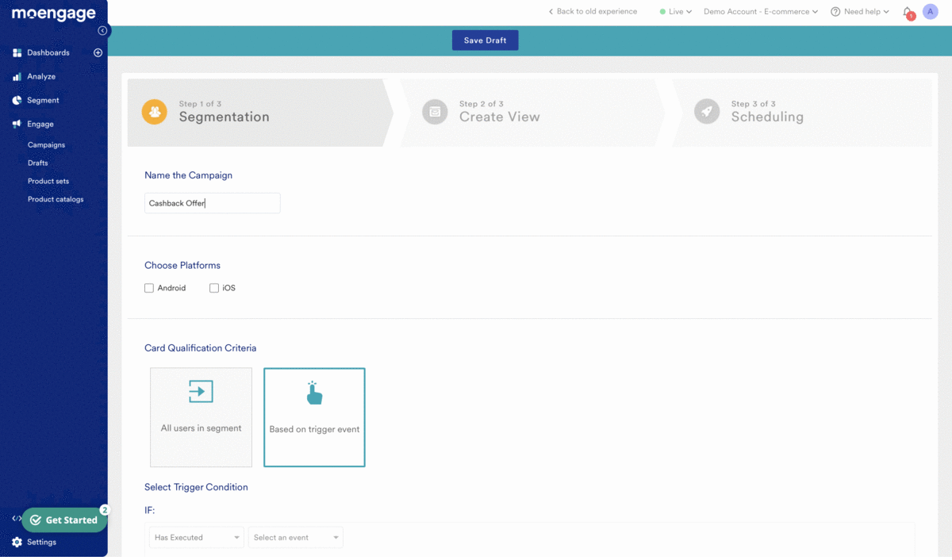Select All users in segment card
The height and width of the screenshot is (560, 952).
click(x=202, y=417)
